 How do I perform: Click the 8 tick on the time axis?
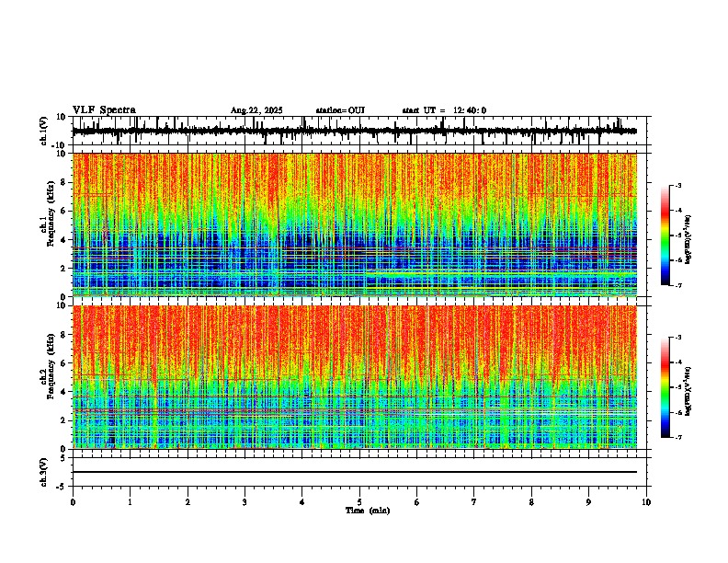point(531,502)
